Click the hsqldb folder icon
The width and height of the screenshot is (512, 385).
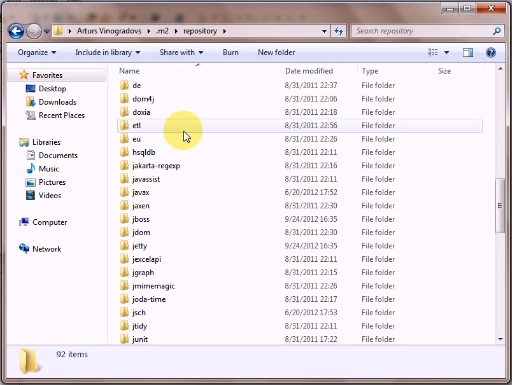[124, 152]
